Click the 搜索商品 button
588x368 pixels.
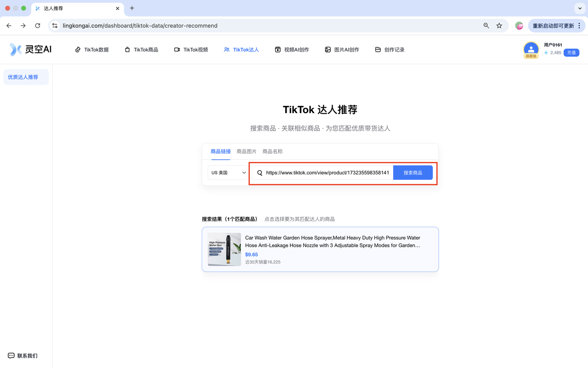[x=413, y=172]
